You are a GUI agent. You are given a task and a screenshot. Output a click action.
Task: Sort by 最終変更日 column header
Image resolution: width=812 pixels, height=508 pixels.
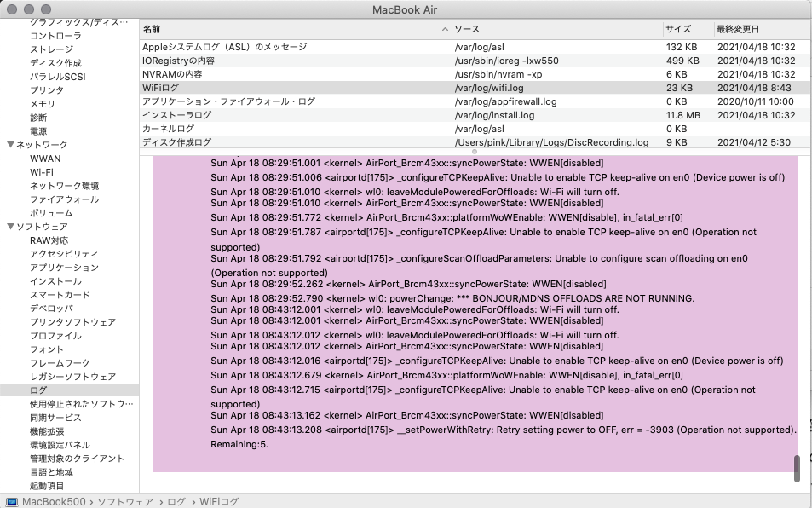[x=761, y=30]
